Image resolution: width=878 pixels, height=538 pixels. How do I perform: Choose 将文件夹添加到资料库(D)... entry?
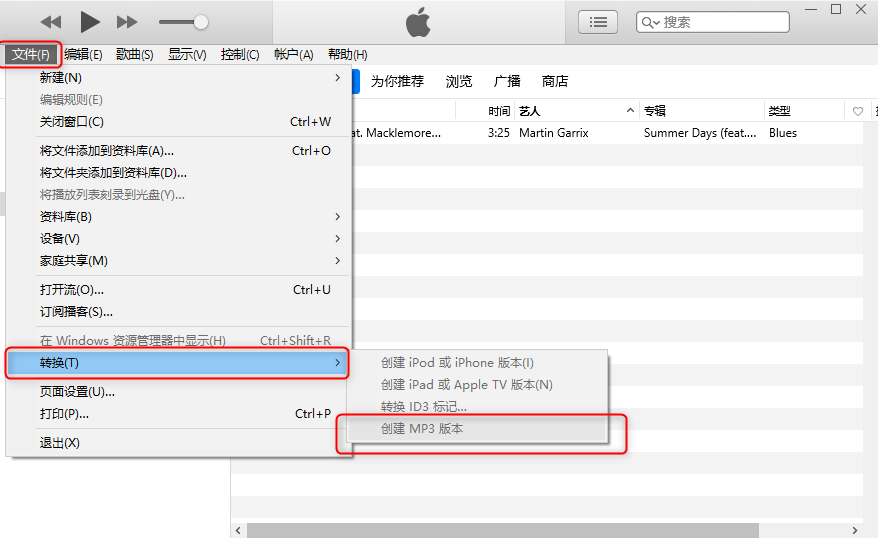[x=179, y=173]
